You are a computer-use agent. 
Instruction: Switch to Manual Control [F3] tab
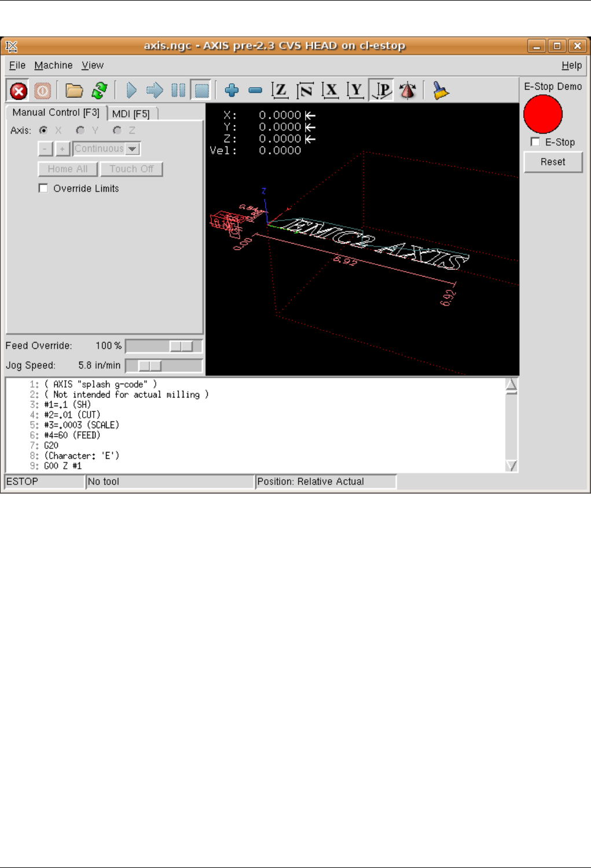(56, 112)
